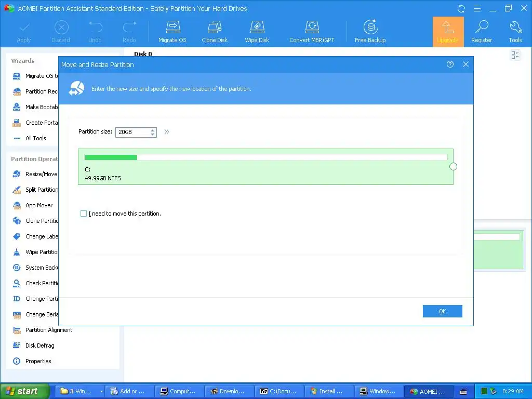Open Partition Alignment in sidebar
The image size is (532, 399).
(x=43, y=330)
